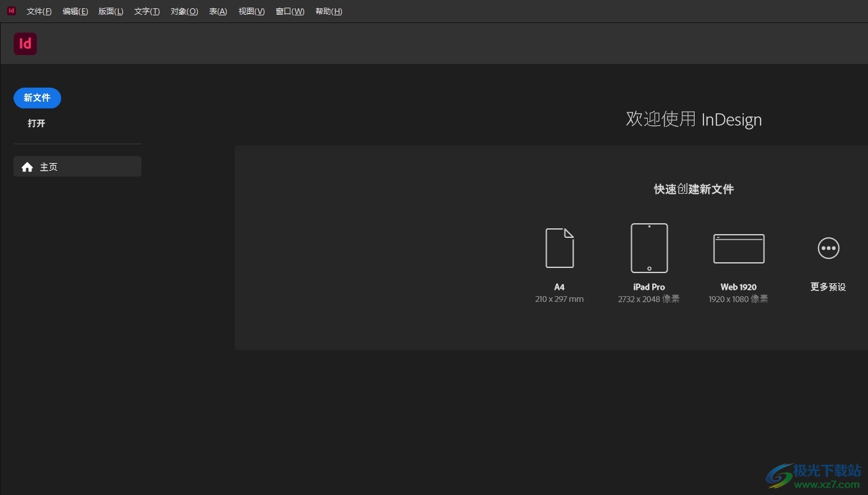Image resolution: width=868 pixels, height=495 pixels.
Task: Click the blue 新文件 button
Action: click(37, 98)
